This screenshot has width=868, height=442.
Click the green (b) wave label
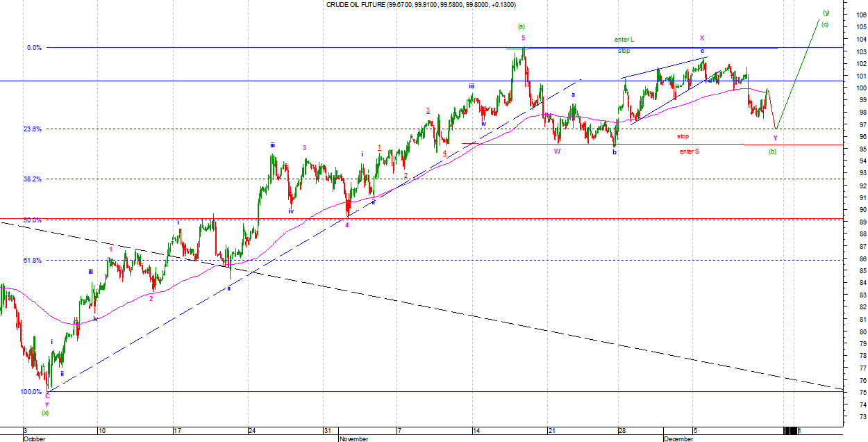pos(772,151)
